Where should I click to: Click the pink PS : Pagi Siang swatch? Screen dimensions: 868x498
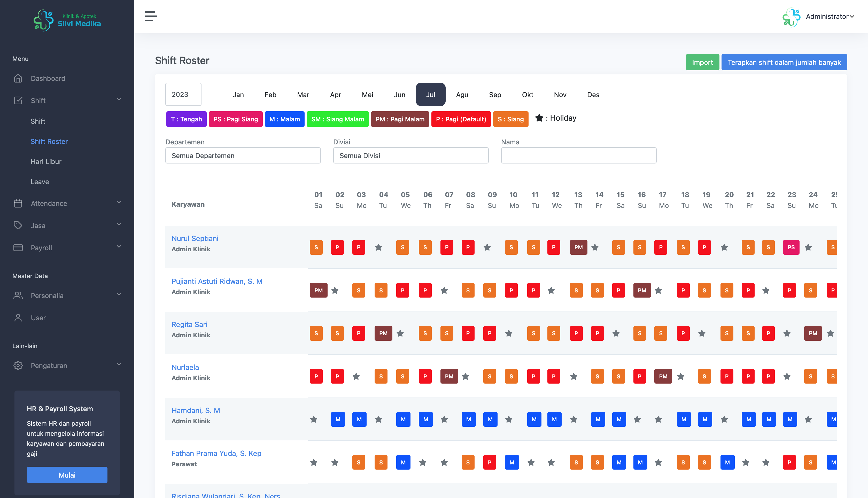pos(236,119)
